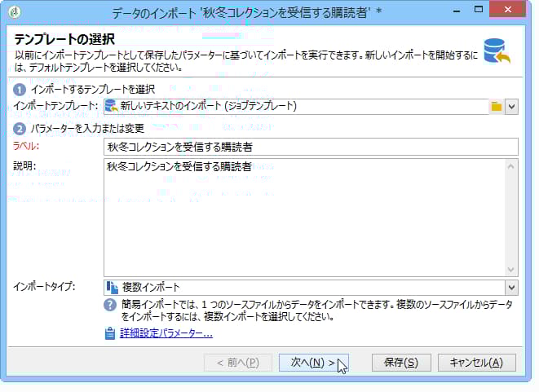
Task: Open the folder icon beside the import template
Action: [x=497, y=107]
